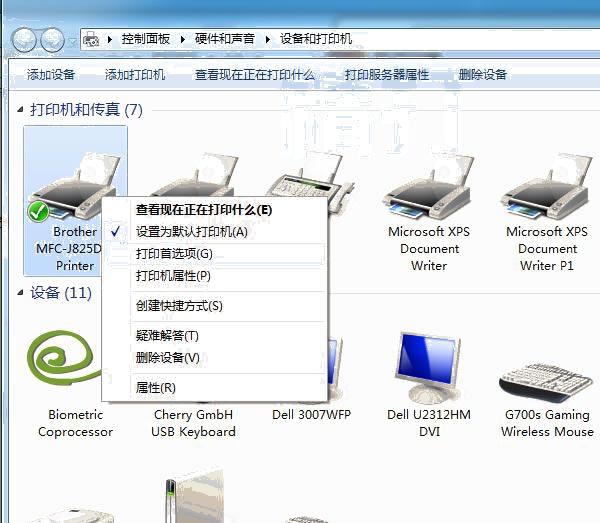Choose 打印机属性(P) from context menu
The image size is (600, 523).
click(x=173, y=276)
